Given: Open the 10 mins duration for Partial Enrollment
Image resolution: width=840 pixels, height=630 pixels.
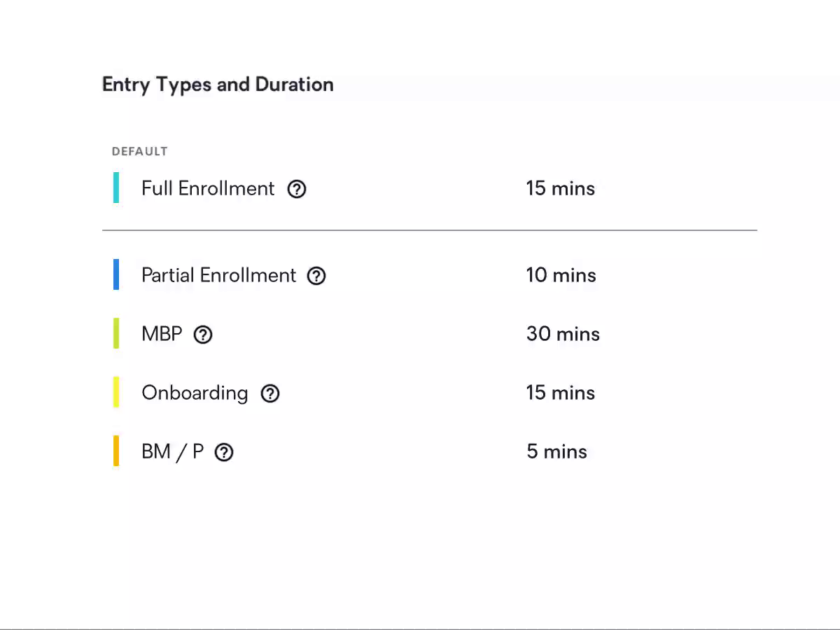Looking at the screenshot, I should point(561,275).
